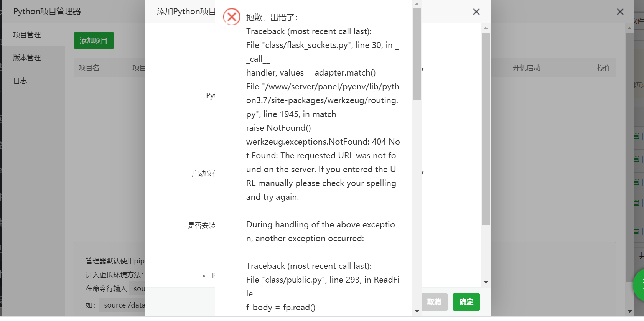Click the add-project dialog scrollbar thumb
Screen dimensions: 644x321
pyautogui.click(x=486, y=128)
